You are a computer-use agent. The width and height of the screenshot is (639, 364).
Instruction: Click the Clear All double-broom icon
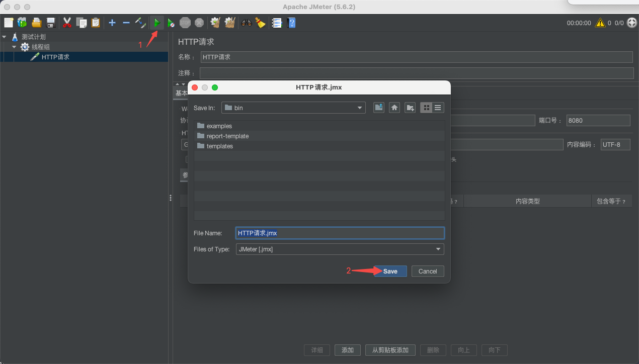coord(230,23)
